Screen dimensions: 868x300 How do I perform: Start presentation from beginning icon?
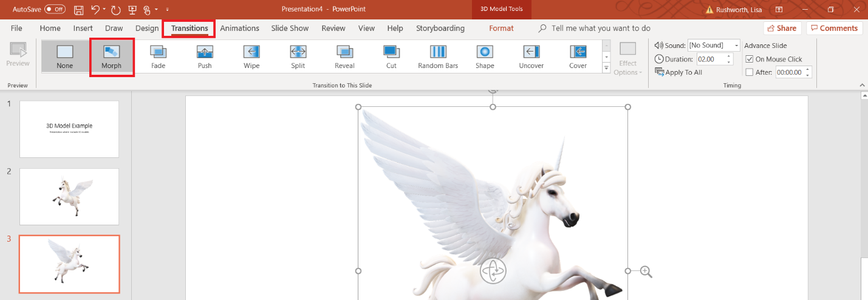pos(131,10)
